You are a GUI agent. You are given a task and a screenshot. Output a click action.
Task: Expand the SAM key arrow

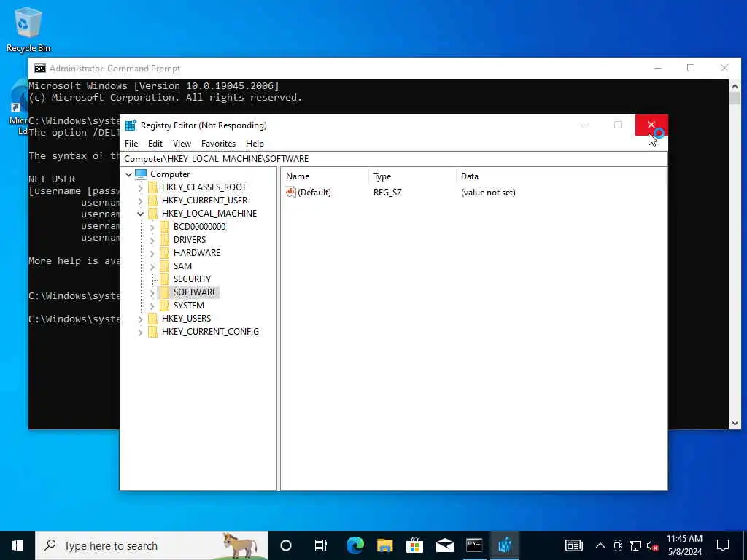click(x=152, y=267)
